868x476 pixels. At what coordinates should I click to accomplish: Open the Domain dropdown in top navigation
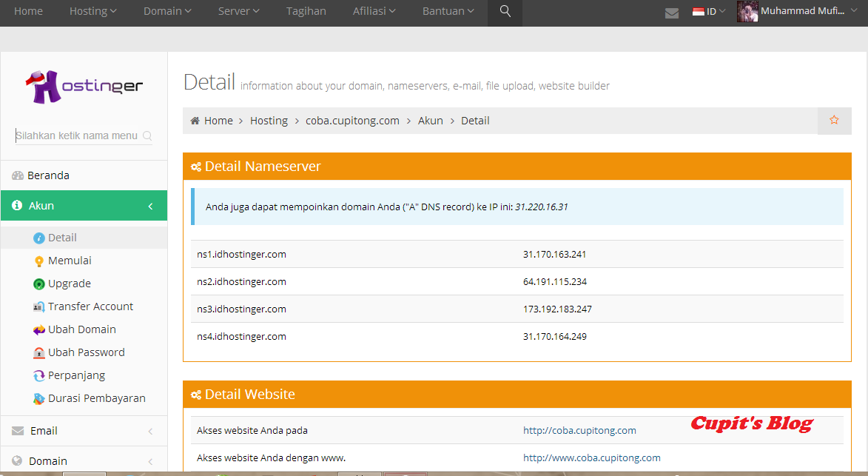167,11
